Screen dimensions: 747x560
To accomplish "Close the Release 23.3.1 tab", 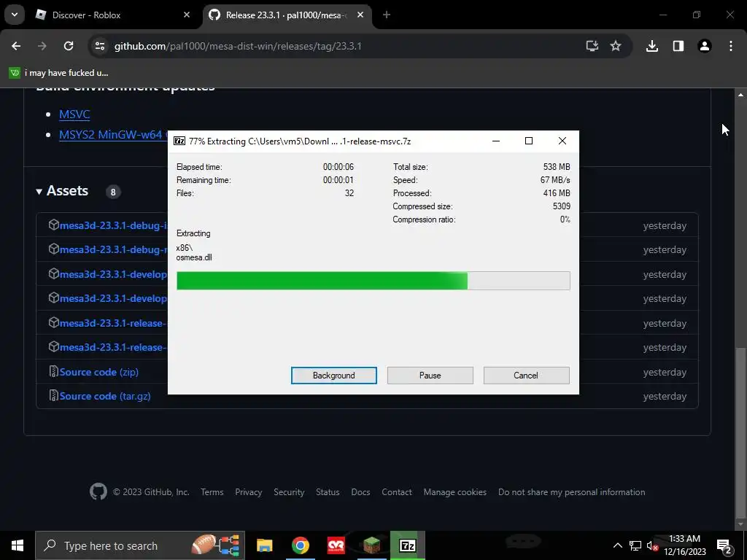I will pyautogui.click(x=360, y=15).
